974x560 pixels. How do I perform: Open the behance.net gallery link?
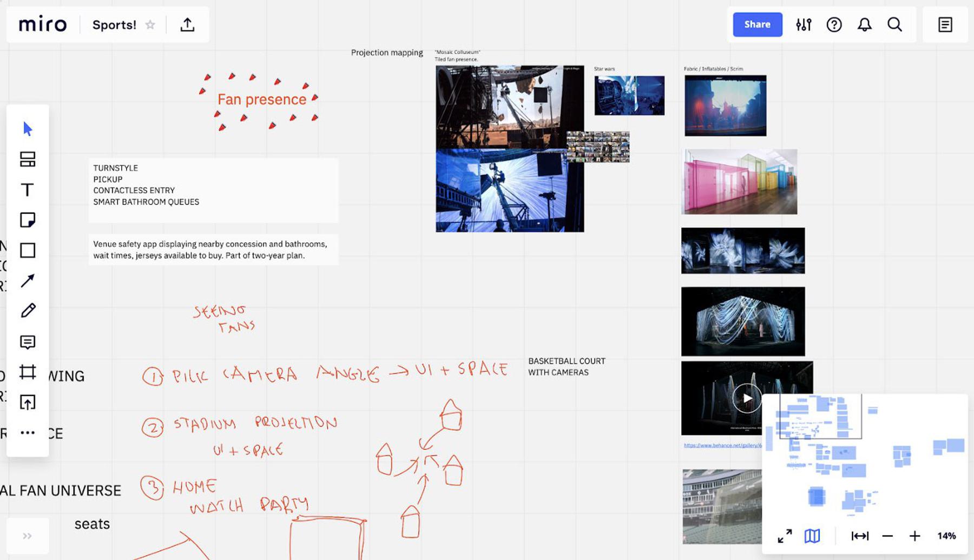pos(722,445)
